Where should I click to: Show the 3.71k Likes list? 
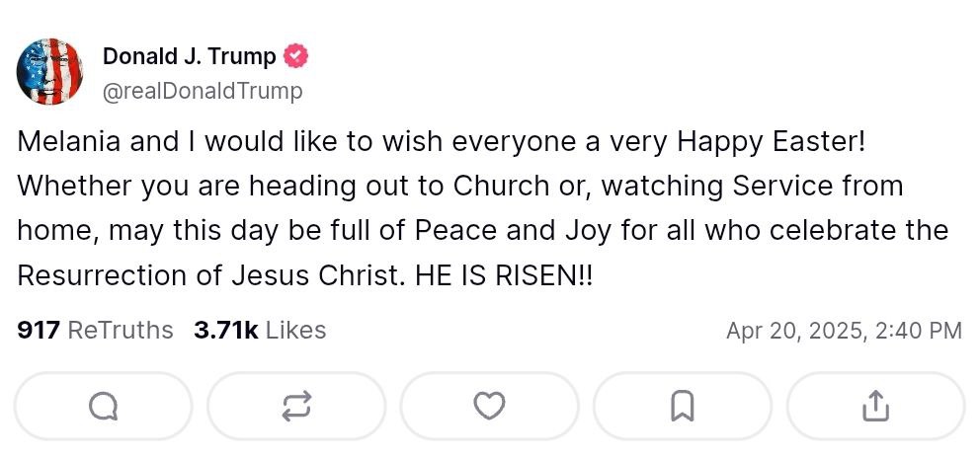tap(260, 330)
